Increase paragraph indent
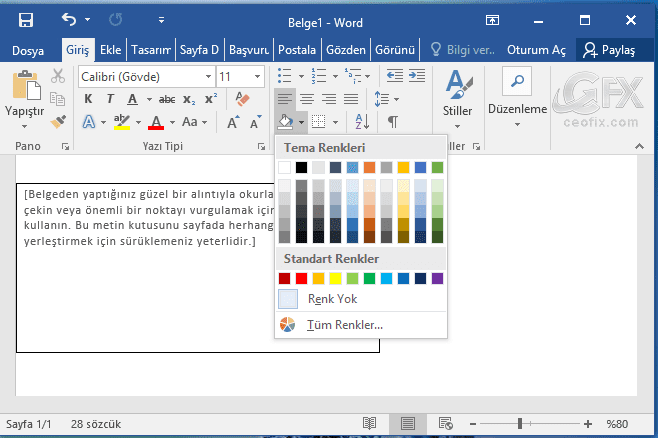Viewport: 658px width, 438px height. 417,76
